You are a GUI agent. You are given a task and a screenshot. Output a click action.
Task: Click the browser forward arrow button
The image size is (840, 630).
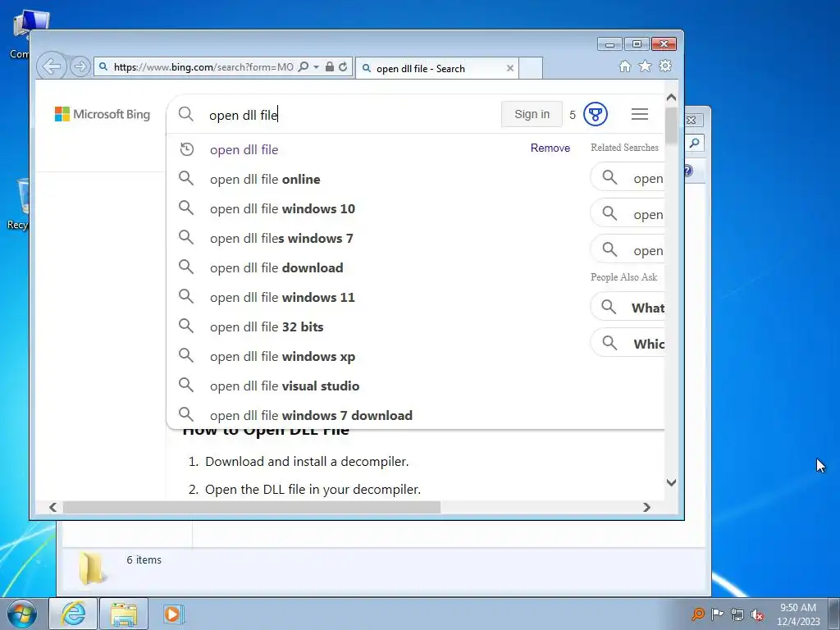pyautogui.click(x=80, y=66)
